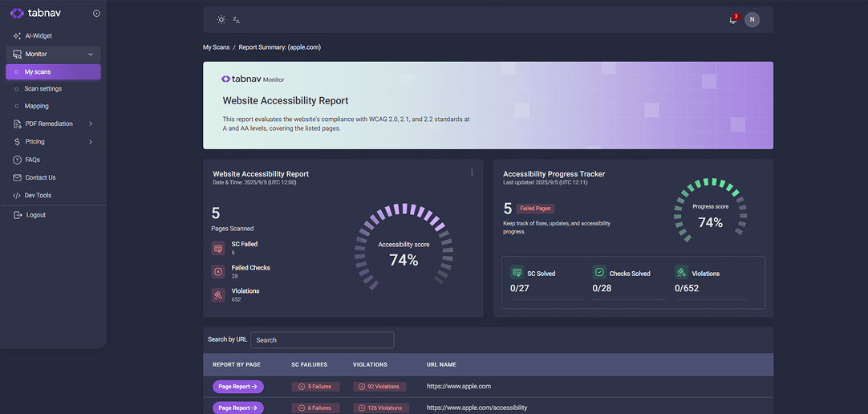Click the 0/652 Violations value
Screen dimensions: 868x414
687,288
